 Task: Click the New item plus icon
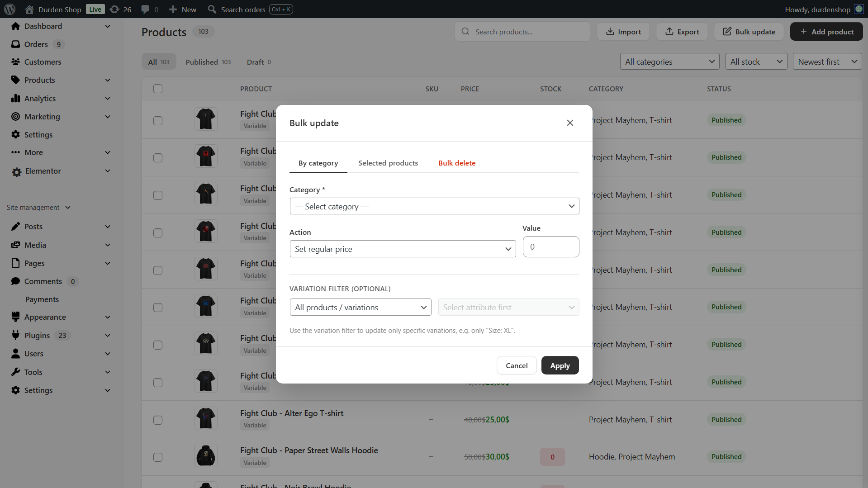pos(173,9)
